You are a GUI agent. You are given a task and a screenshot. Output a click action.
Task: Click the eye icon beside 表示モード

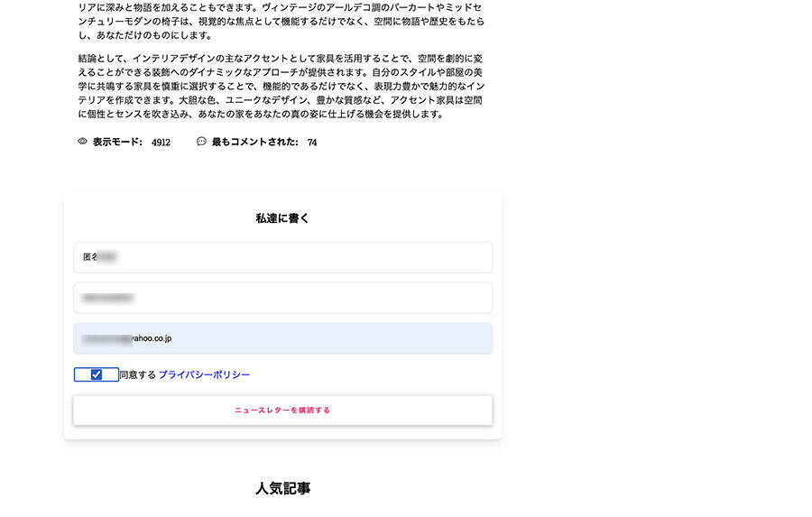point(82,142)
